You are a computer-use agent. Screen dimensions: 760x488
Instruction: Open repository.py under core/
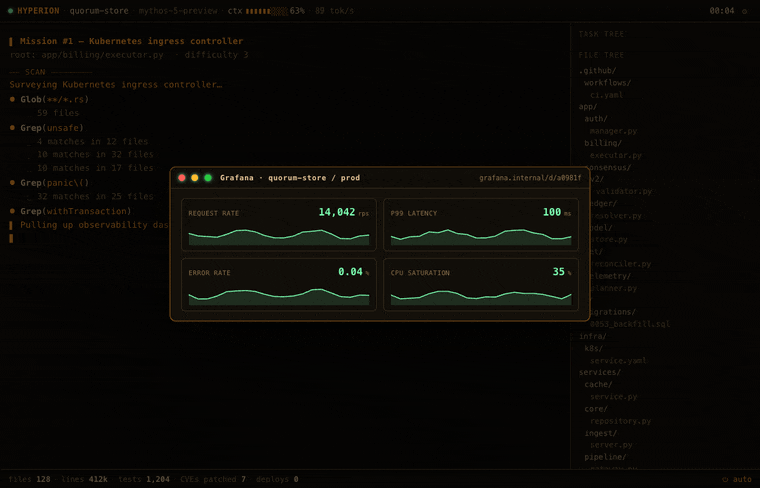click(x=620, y=421)
